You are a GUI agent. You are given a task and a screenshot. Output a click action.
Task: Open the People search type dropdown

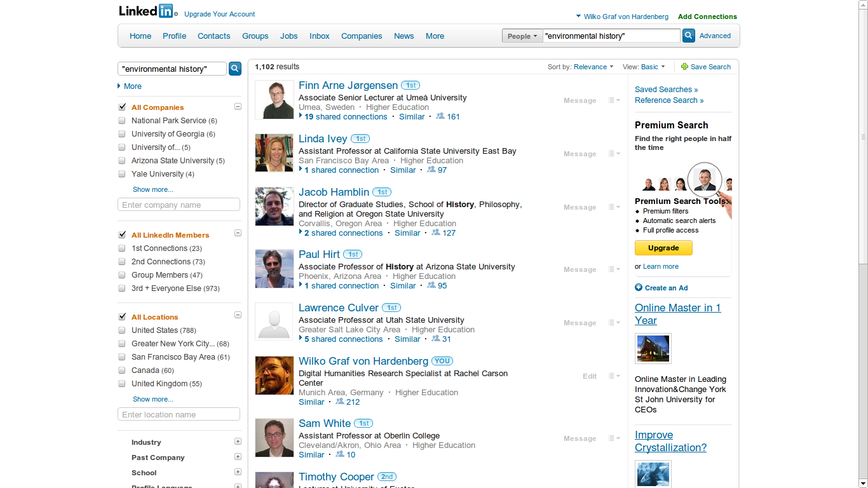point(522,36)
